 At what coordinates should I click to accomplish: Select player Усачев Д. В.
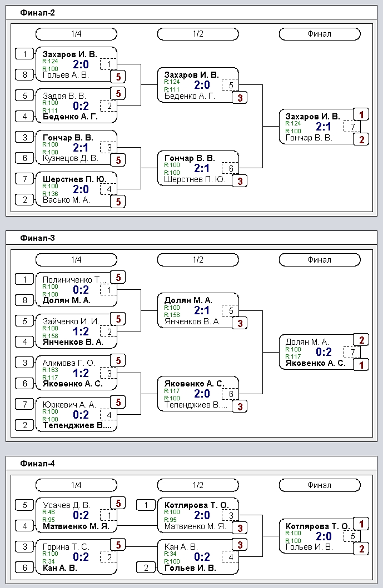point(67,505)
